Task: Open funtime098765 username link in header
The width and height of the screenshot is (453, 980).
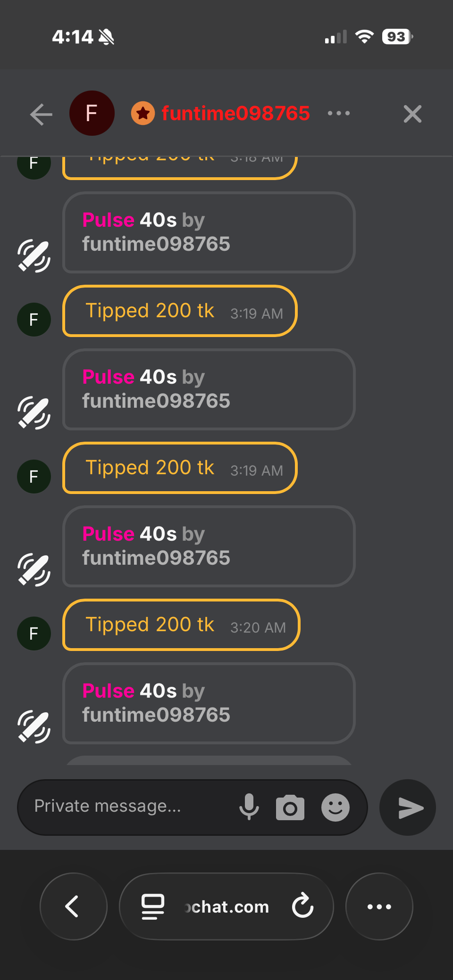Action: coord(235,113)
